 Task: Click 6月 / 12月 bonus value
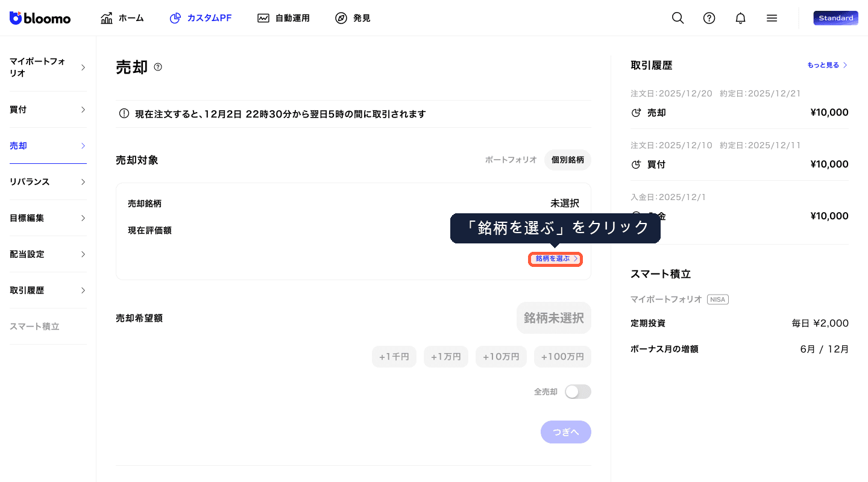point(824,349)
